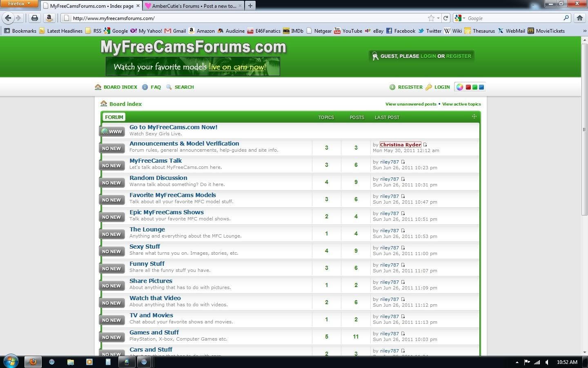Open a new browser tab
Screen dimensions: 588x368
click(x=250, y=6)
